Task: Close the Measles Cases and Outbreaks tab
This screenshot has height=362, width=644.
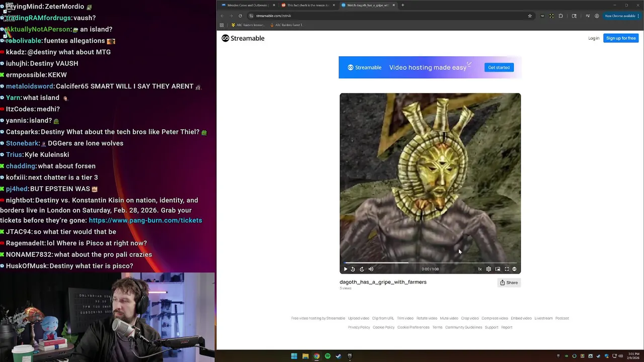Action: pos(274,5)
